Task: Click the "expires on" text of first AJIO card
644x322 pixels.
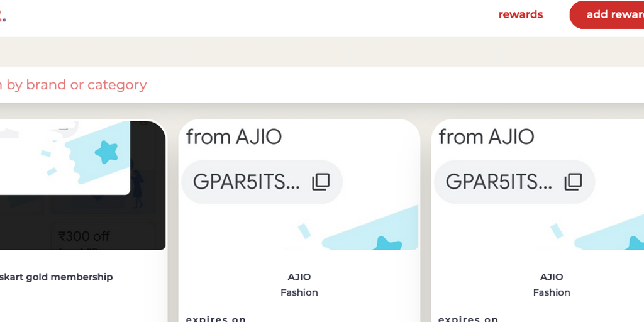Action: pos(216,318)
